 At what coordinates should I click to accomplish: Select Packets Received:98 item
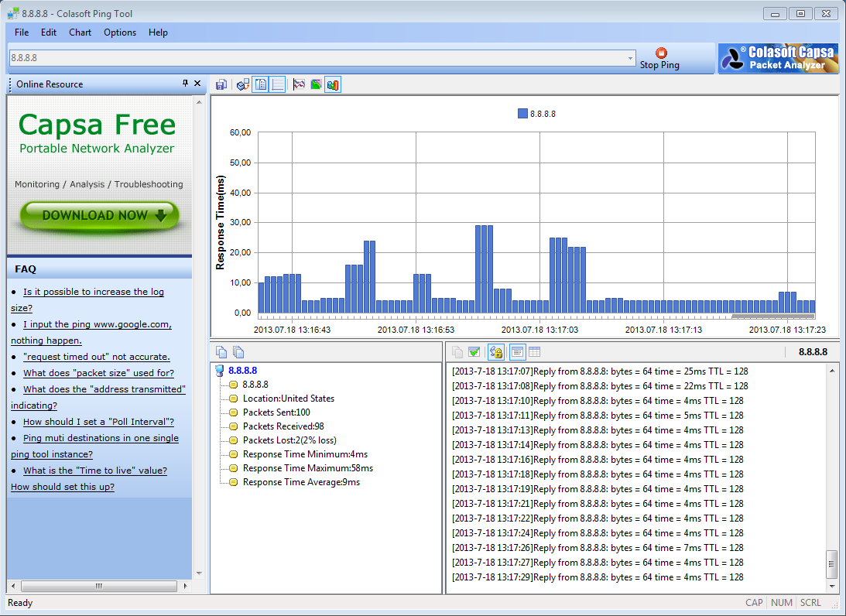point(283,426)
